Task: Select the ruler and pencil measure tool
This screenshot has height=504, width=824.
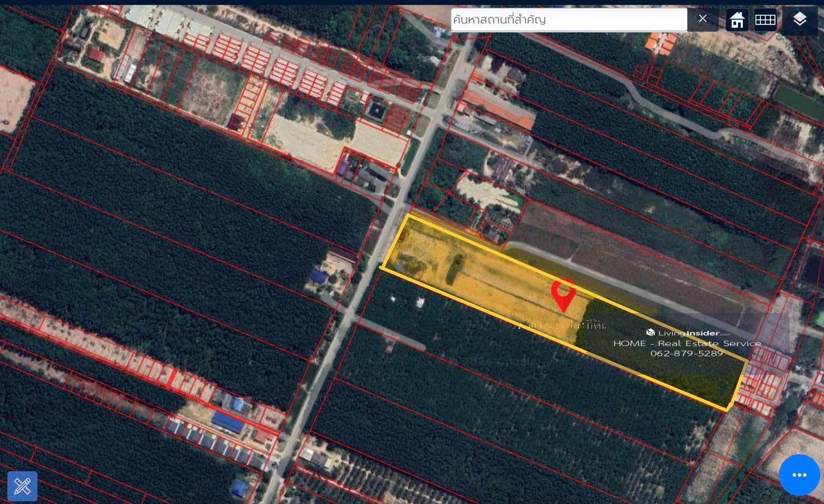Action: (x=22, y=486)
